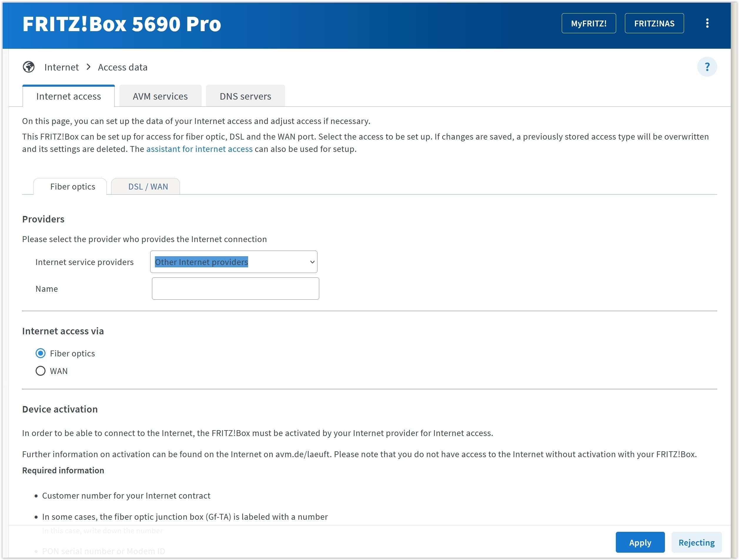The image size is (739, 560).
Task: Click into the Name input field
Action: pyautogui.click(x=235, y=289)
